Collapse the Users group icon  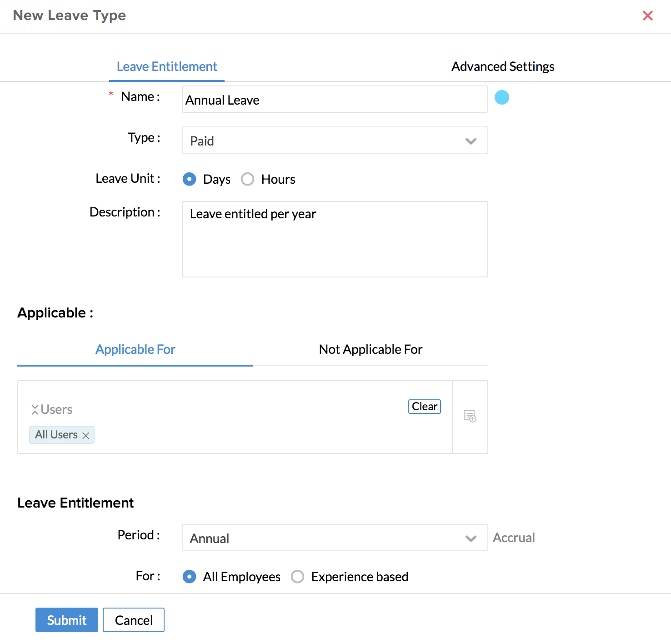35,410
